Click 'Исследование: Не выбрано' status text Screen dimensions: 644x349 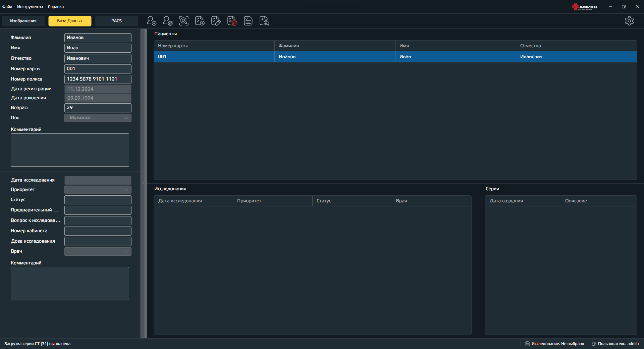point(558,344)
